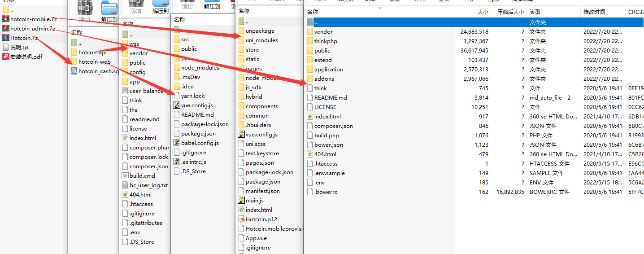Image resolution: width=644 pixels, height=254 pixels.
Task: Select the Hotcoln.mobileprovision file
Action: pos(270,228)
